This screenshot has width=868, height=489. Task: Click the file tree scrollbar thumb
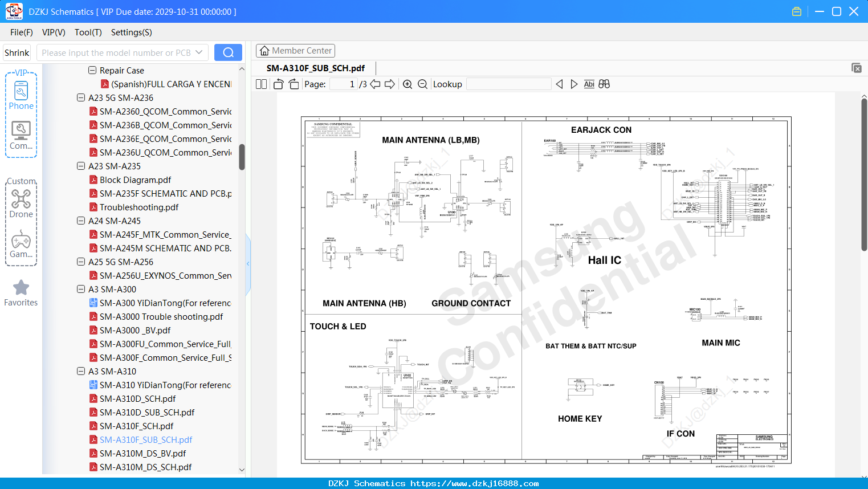coord(242,157)
